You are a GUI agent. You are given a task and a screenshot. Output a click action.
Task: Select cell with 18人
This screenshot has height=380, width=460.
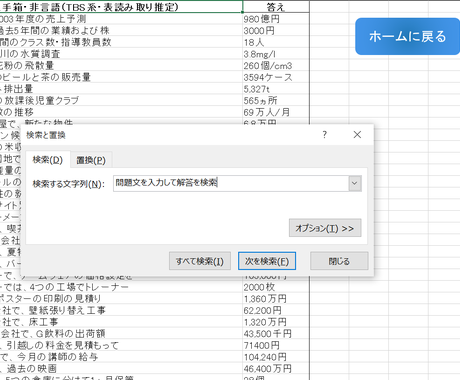(276, 42)
